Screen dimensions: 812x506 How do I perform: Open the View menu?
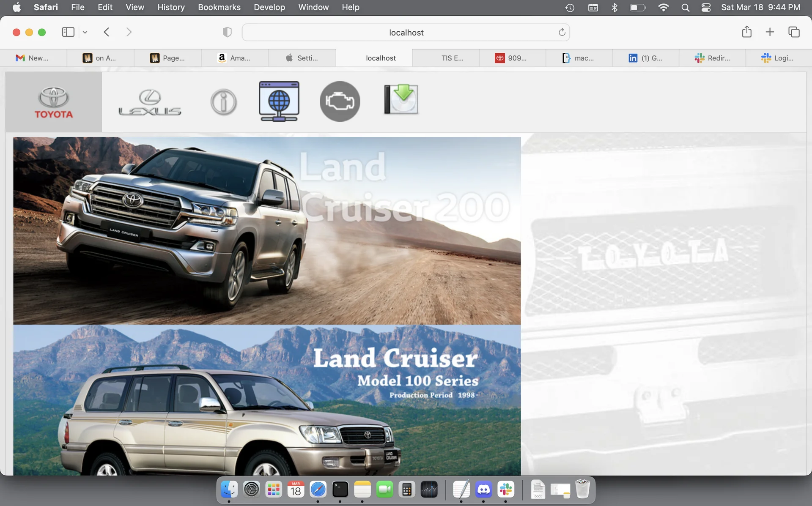tap(135, 7)
